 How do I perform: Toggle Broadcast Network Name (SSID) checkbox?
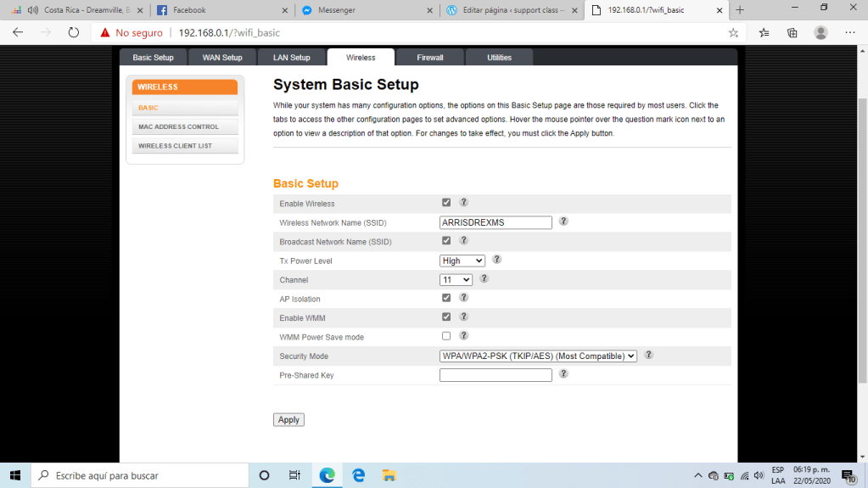click(x=446, y=241)
